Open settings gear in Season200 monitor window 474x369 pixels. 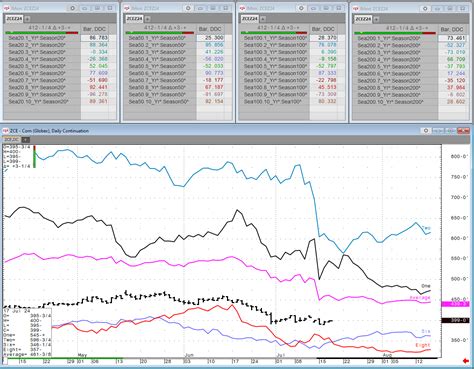[x=425, y=9]
